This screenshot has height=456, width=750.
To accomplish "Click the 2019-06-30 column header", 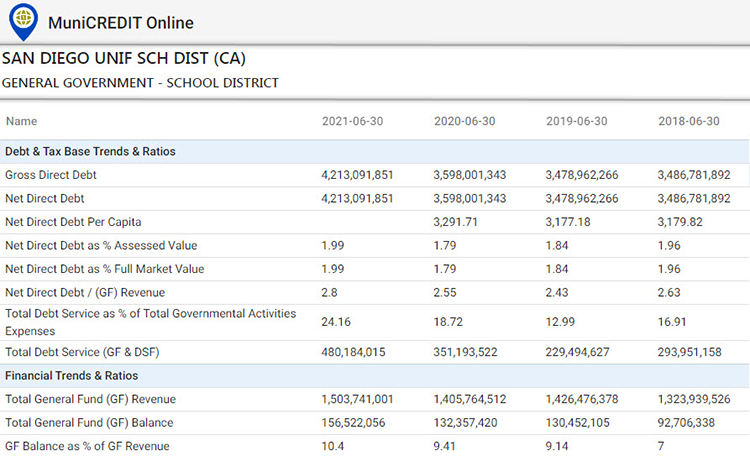I will click(x=577, y=121).
